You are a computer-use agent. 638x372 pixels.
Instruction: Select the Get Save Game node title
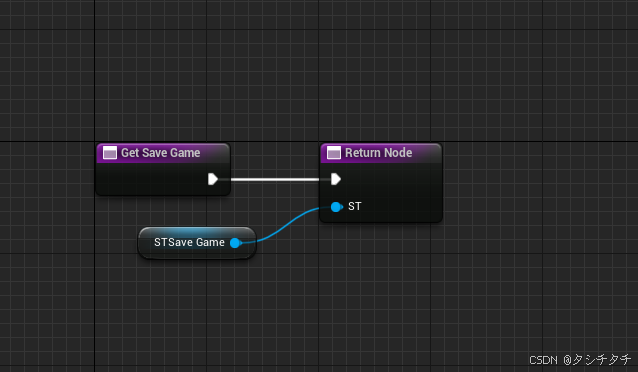pos(160,153)
